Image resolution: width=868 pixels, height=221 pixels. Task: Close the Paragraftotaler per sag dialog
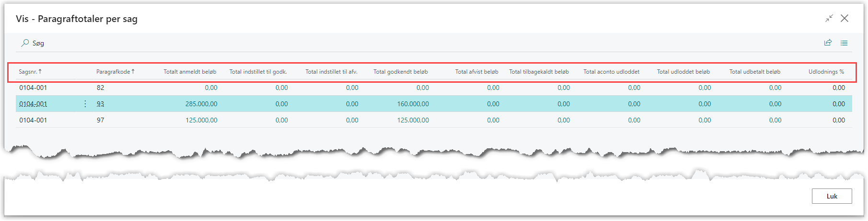[845, 18]
